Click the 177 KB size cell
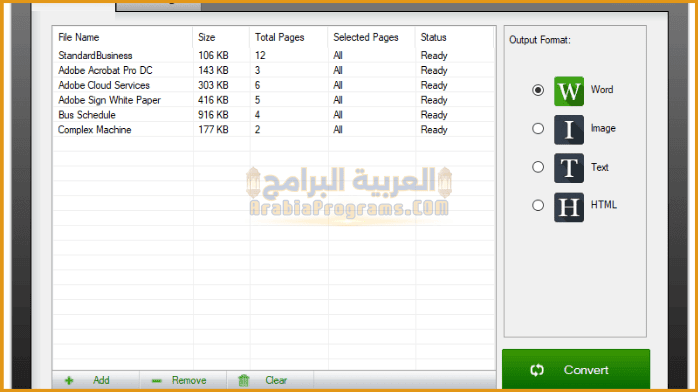 click(x=213, y=130)
